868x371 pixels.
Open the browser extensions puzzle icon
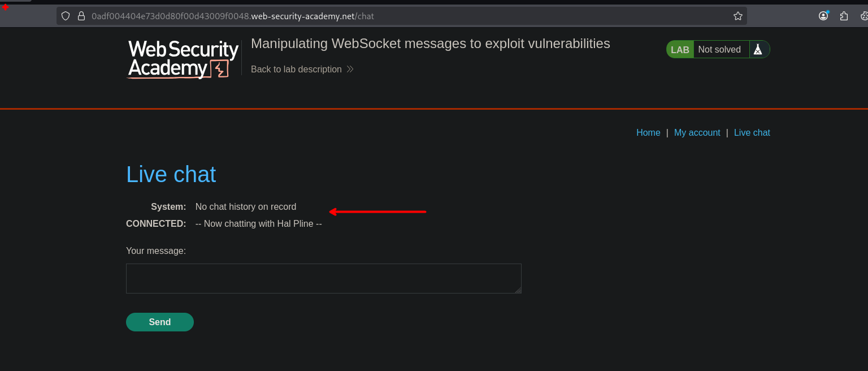pos(844,16)
